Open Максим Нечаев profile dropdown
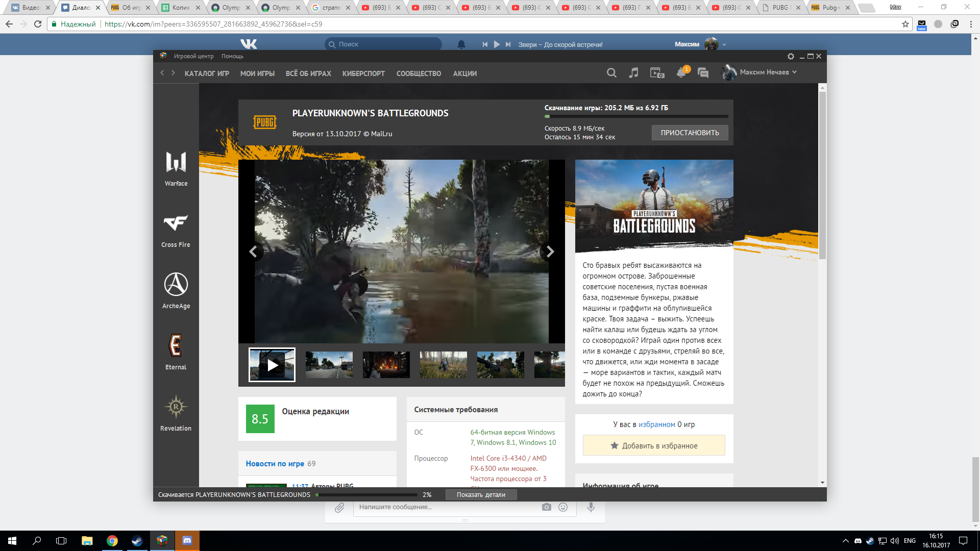980x551 pixels. point(759,72)
